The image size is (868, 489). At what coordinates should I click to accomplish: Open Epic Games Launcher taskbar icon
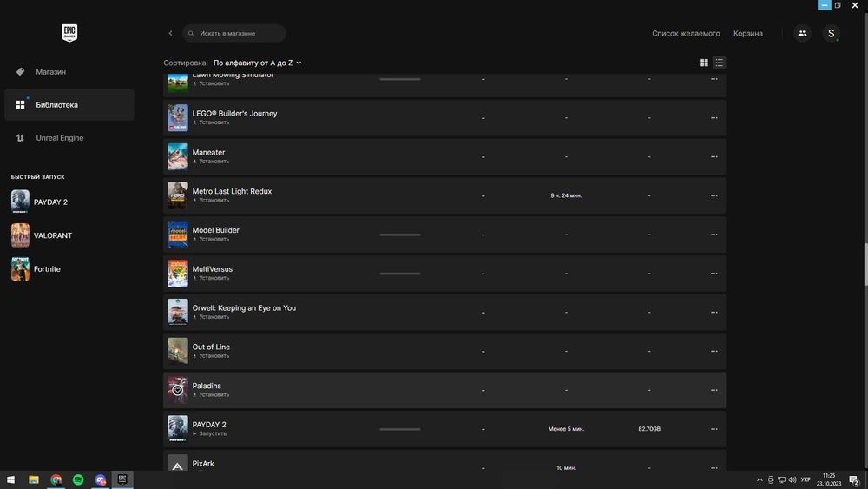(x=122, y=479)
